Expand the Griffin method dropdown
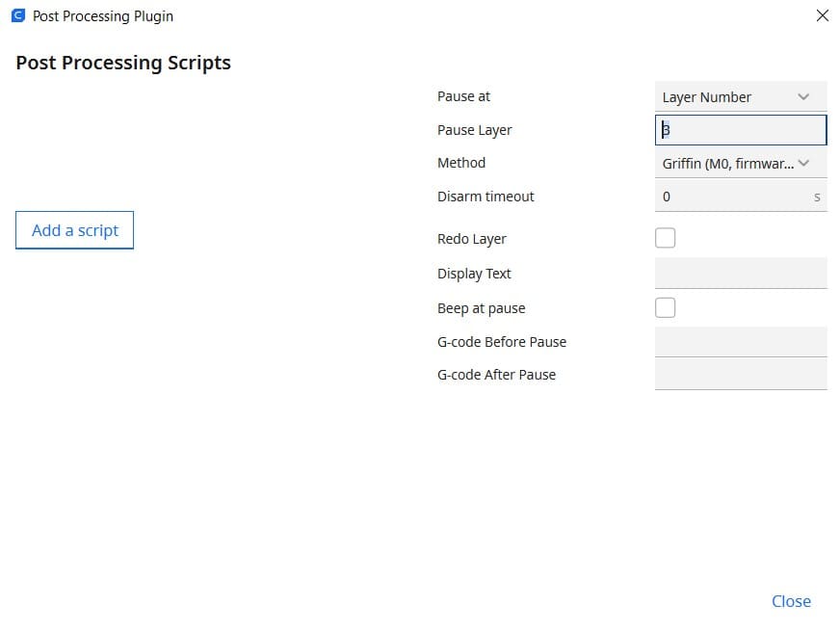The width and height of the screenshot is (840, 631). pyautogui.click(x=740, y=164)
